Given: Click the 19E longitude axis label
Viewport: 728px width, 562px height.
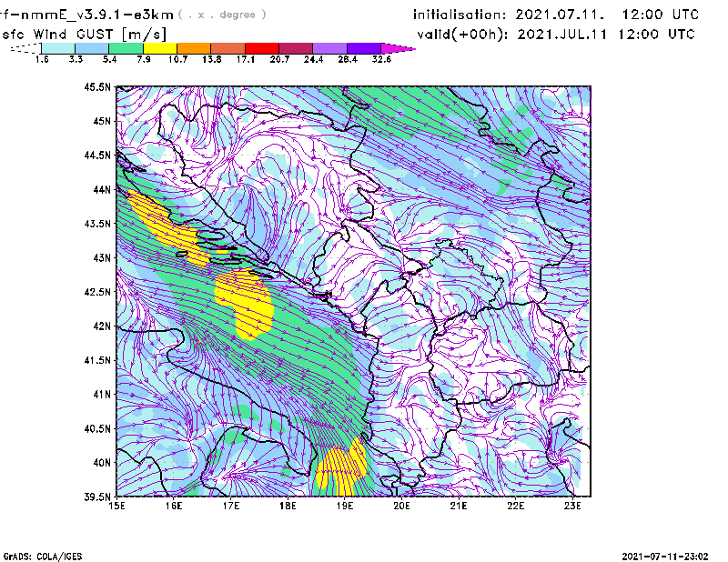Looking at the screenshot, I should click(345, 506).
